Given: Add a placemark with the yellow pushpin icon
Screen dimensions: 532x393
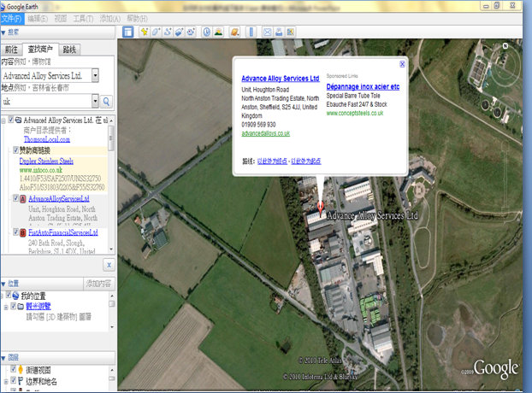Looking at the screenshot, I should coord(145,32).
